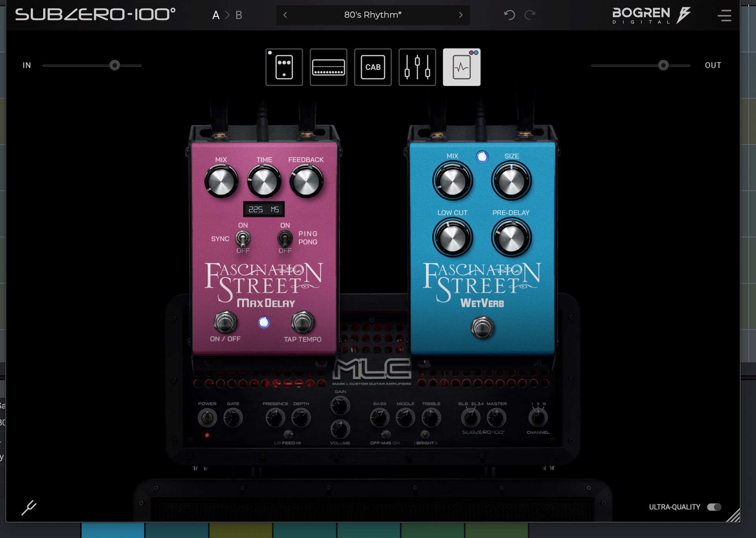Open the EQ sliders section icon

[x=417, y=67]
